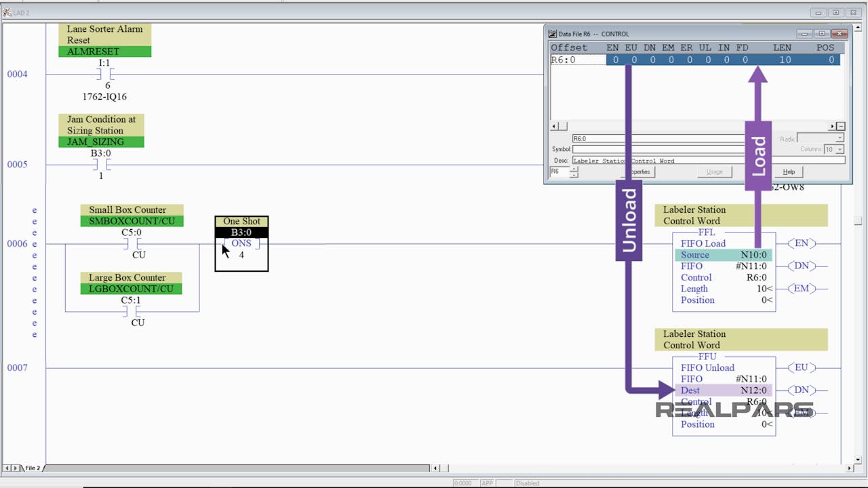Open the Columns dropdown in data file
Image resolution: width=868 pixels, height=488 pixels.
pyautogui.click(x=840, y=149)
